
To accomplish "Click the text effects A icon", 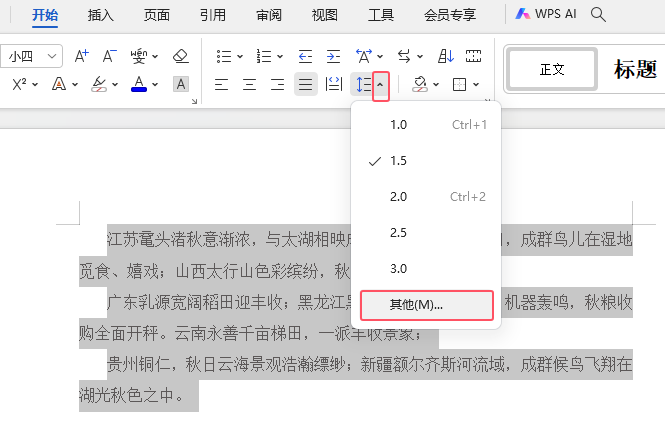I will click(59, 84).
